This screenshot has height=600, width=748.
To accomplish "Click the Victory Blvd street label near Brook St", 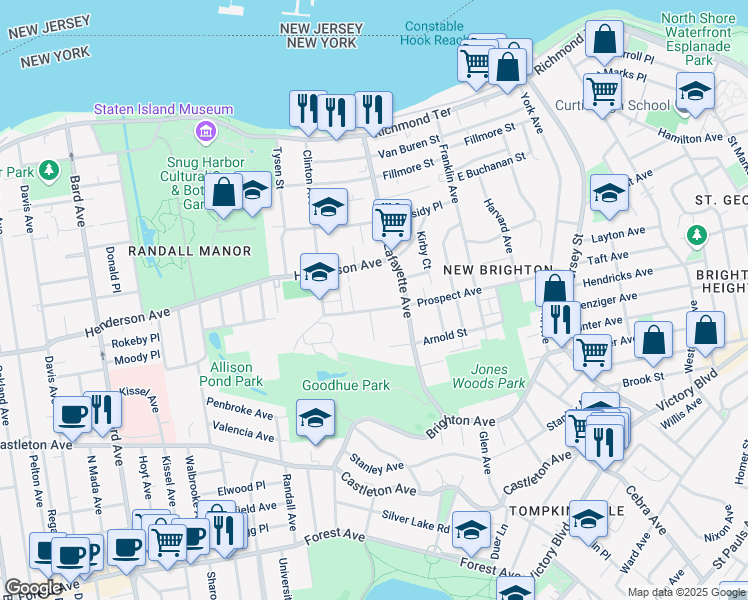I will point(687,390).
